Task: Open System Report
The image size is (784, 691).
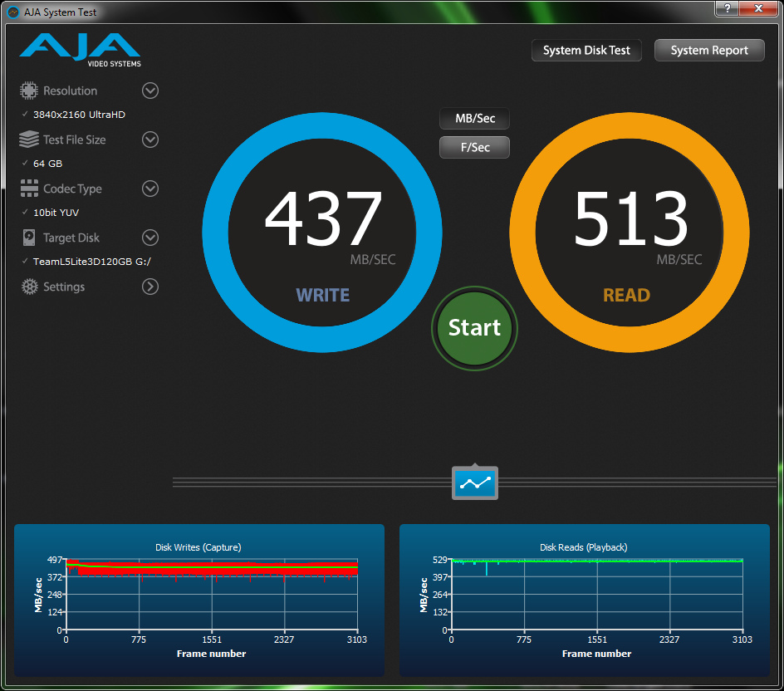Action: [709, 51]
